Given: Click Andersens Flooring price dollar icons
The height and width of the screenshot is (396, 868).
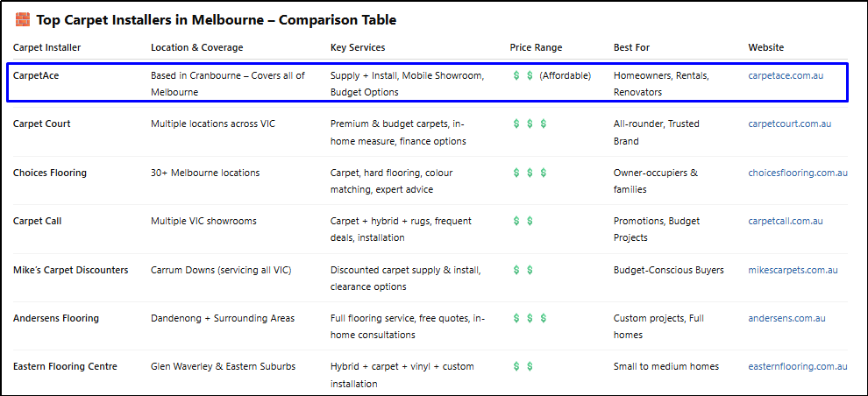Looking at the screenshot, I should [x=530, y=319].
